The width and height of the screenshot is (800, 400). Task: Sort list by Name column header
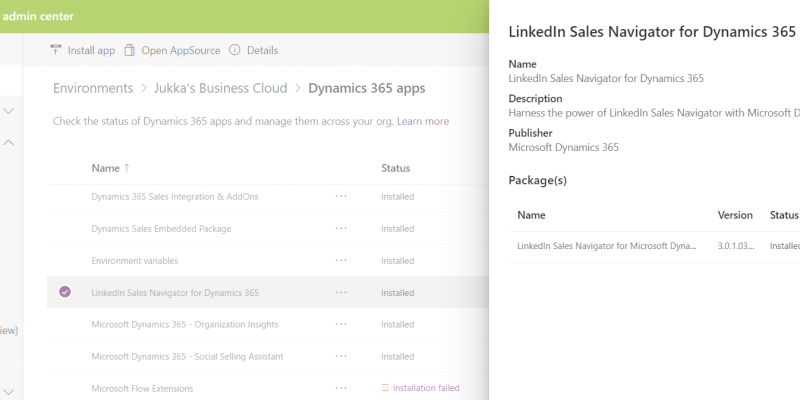[105, 168]
